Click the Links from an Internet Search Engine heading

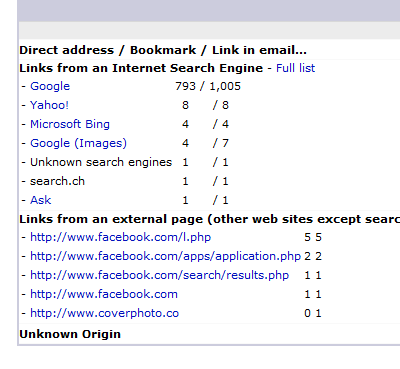[x=141, y=68]
